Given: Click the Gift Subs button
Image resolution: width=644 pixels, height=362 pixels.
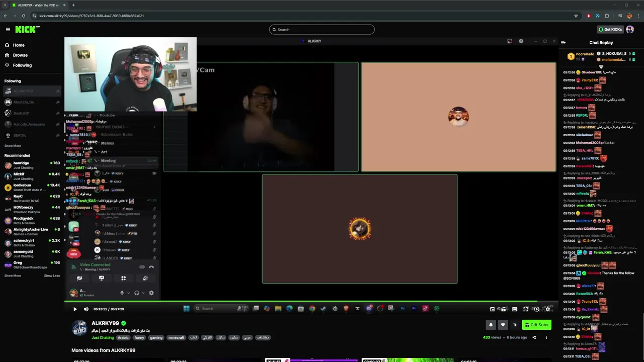Looking at the screenshot, I should 536,325.
